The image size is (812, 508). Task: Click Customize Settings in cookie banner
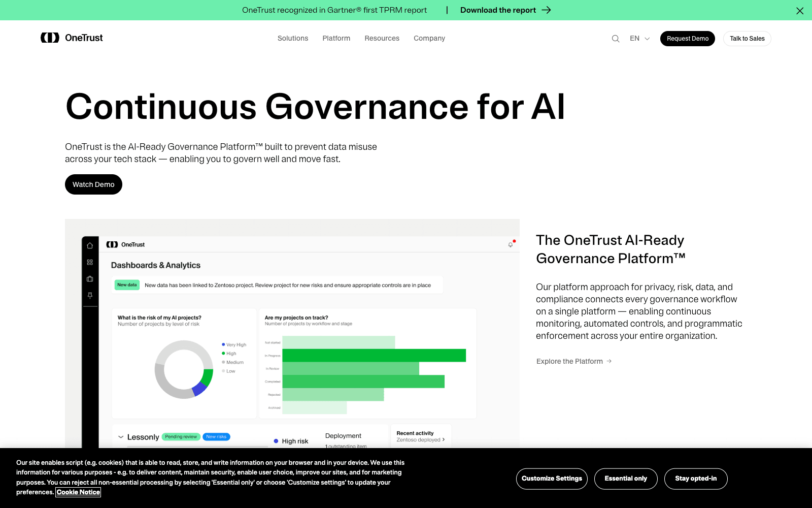coord(552,479)
